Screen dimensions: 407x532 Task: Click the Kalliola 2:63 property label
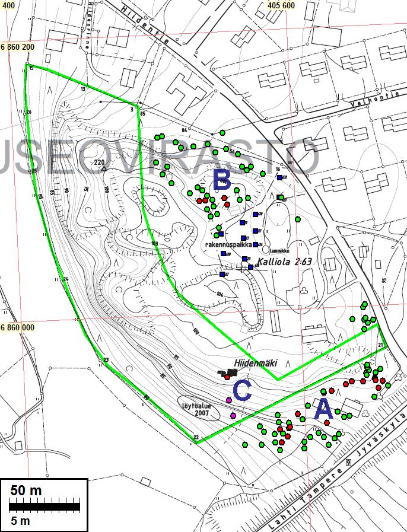coord(285,262)
